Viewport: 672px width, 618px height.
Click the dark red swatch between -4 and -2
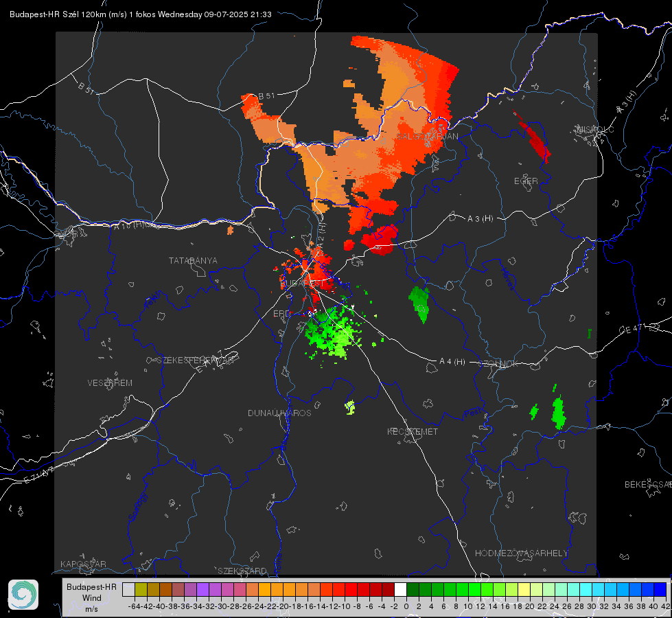(x=389, y=589)
